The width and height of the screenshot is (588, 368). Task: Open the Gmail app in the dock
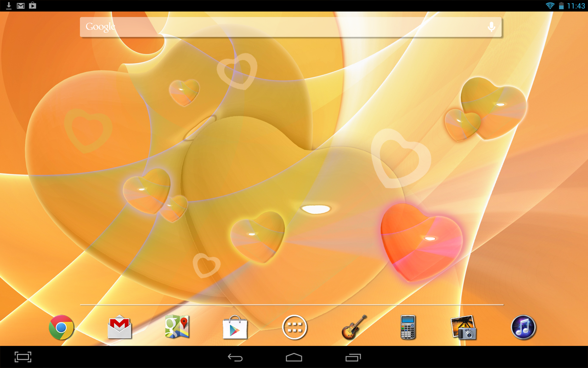(x=119, y=328)
